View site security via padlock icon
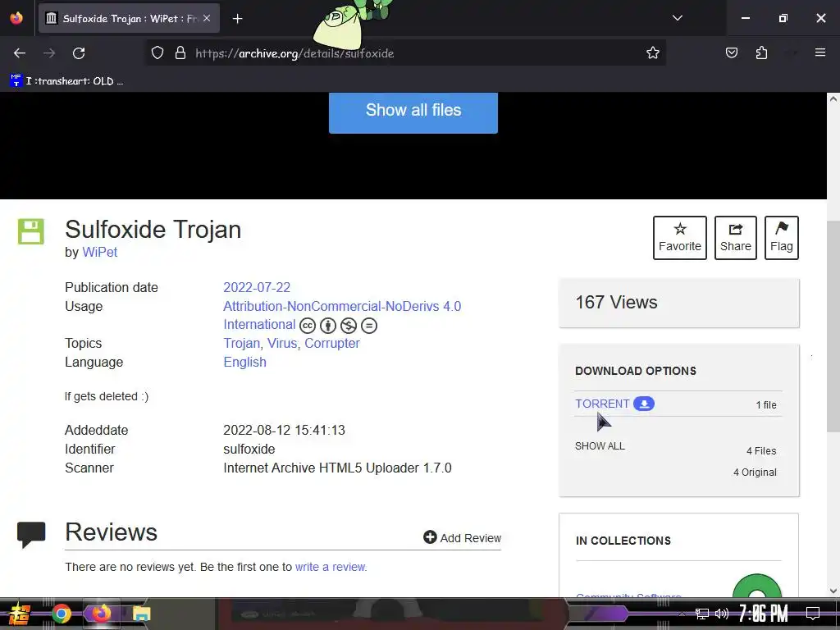 pyautogui.click(x=180, y=53)
